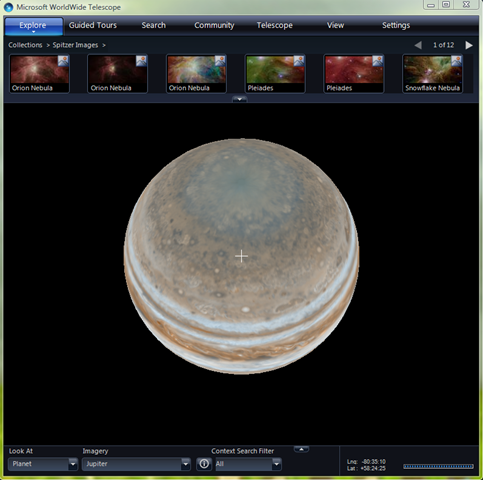Viewport: 483px width, 480px height.
Task: Click the information icon button
Action: click(204, 464)
